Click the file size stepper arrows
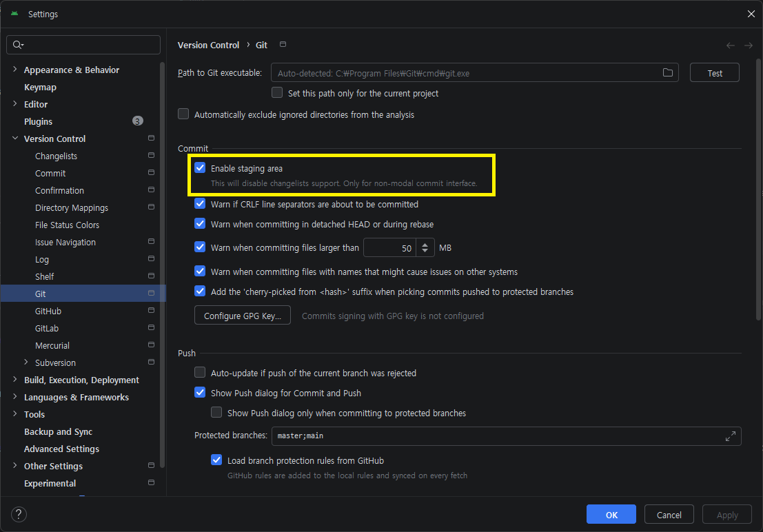 pos(425,248)
